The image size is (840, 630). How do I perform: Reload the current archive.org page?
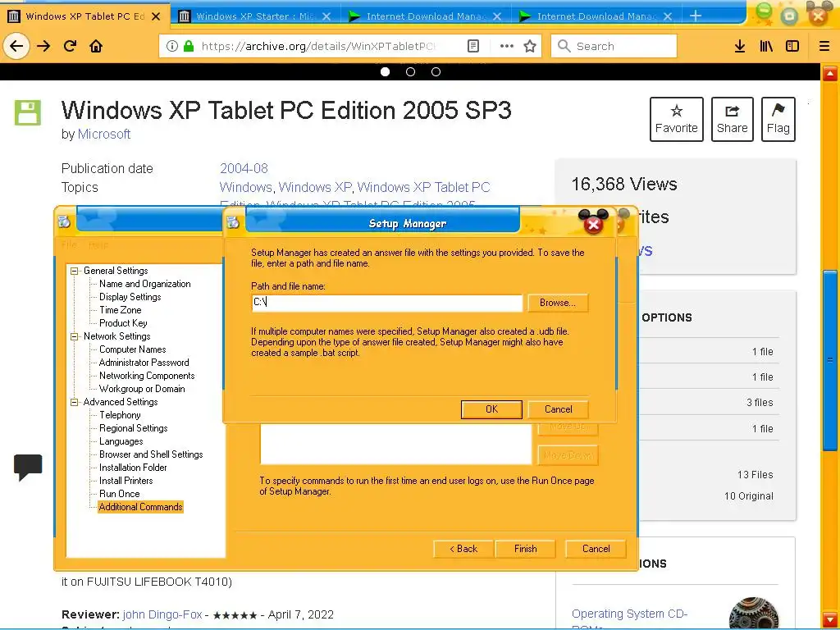pos(71,46)
